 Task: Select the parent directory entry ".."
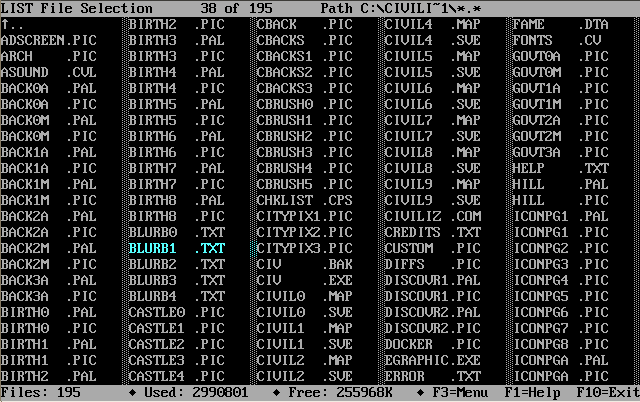(x=12, y=24)
